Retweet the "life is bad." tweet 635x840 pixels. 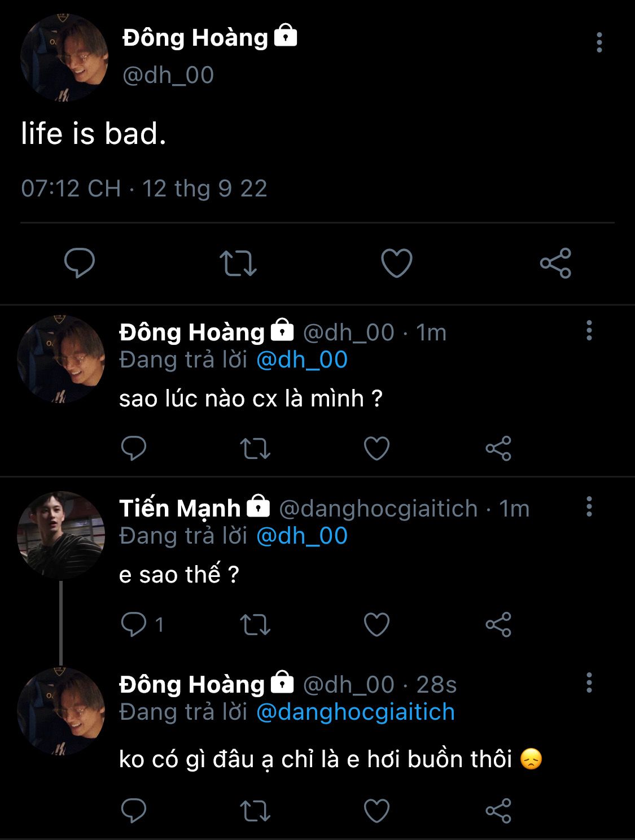(x=238, y=263)
